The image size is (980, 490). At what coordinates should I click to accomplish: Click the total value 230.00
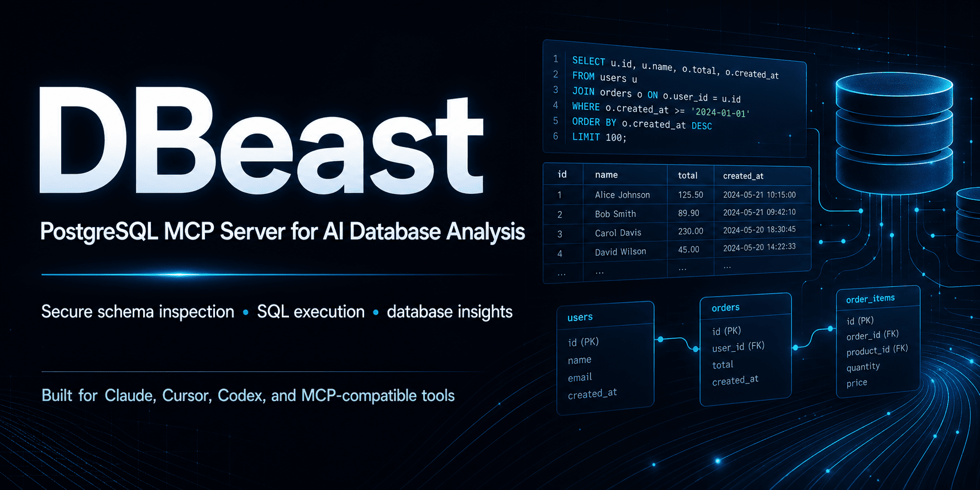[691, 231]
